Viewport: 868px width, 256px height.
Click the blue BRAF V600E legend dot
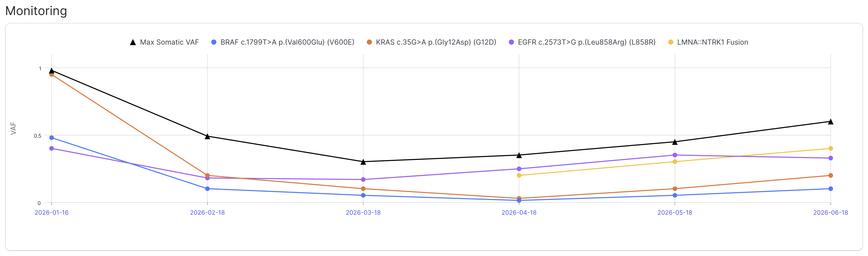[214, 42]
